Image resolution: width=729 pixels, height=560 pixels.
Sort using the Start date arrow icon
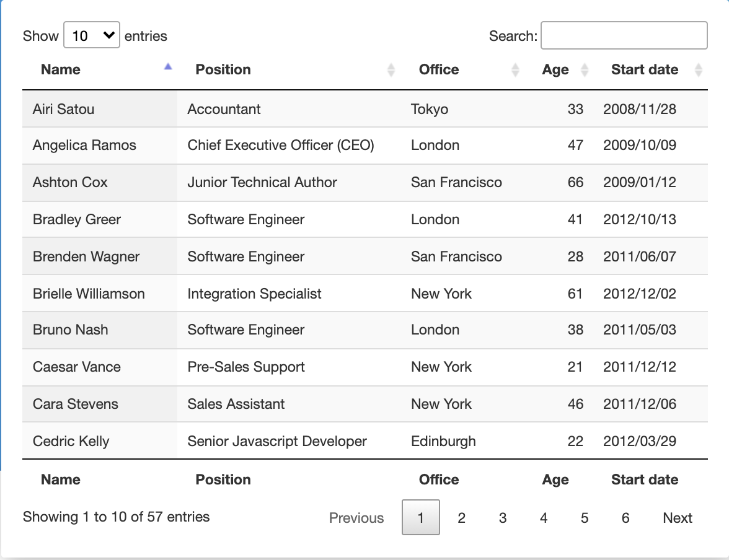point(697,69)
